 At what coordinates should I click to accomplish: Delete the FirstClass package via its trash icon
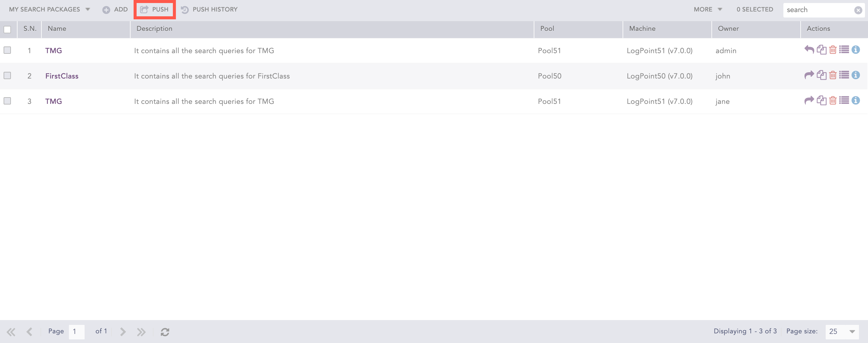[x=833, y=75]
